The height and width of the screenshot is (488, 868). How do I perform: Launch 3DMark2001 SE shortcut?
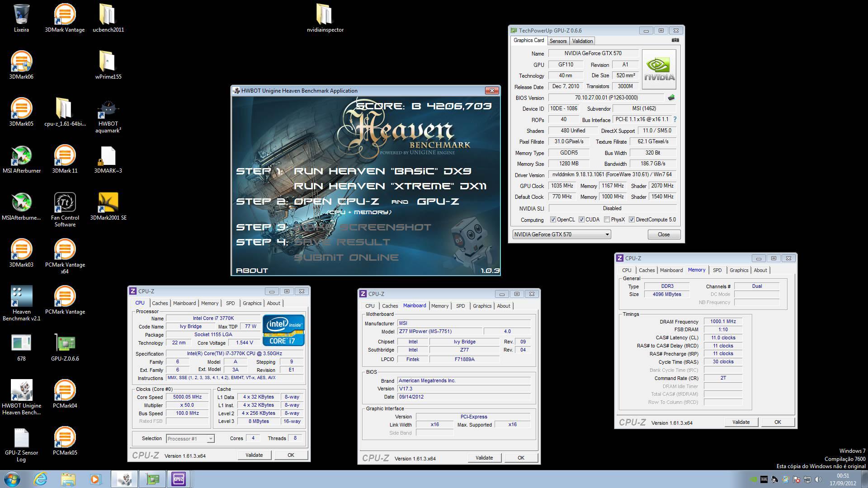tap(108, 206)
